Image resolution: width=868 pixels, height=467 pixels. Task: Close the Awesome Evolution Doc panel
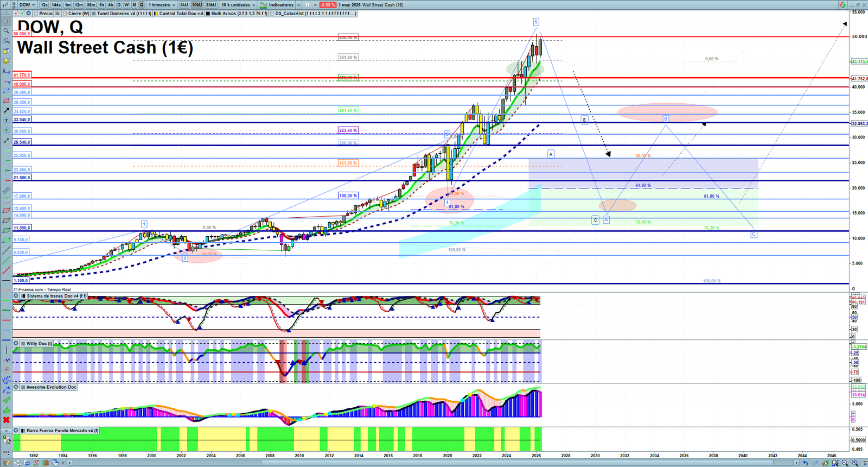tap(16, 387)
